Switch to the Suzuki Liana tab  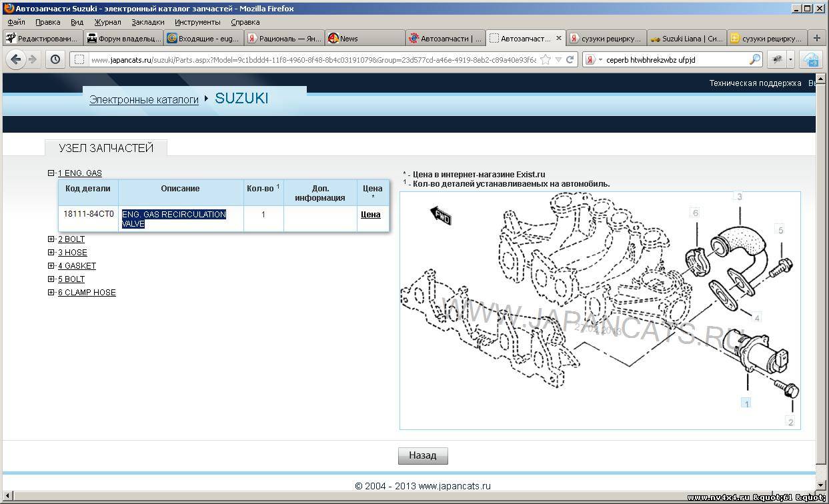(x=686, y=38)
